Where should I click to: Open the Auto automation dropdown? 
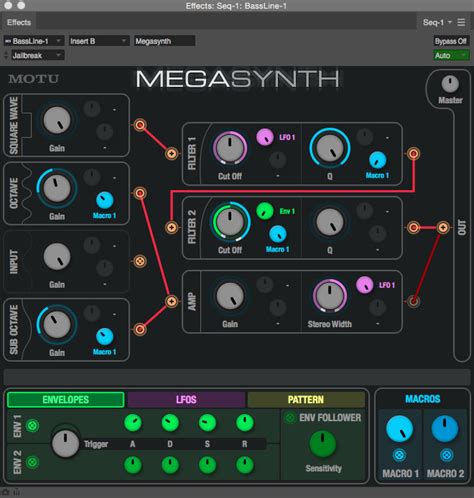coord(451,55)
